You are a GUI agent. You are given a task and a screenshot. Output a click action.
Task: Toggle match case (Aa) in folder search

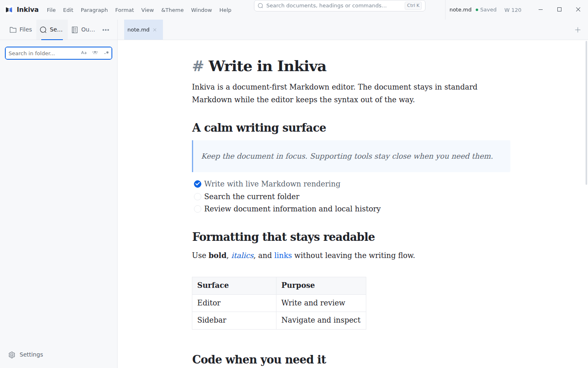(x=84, y=53)
